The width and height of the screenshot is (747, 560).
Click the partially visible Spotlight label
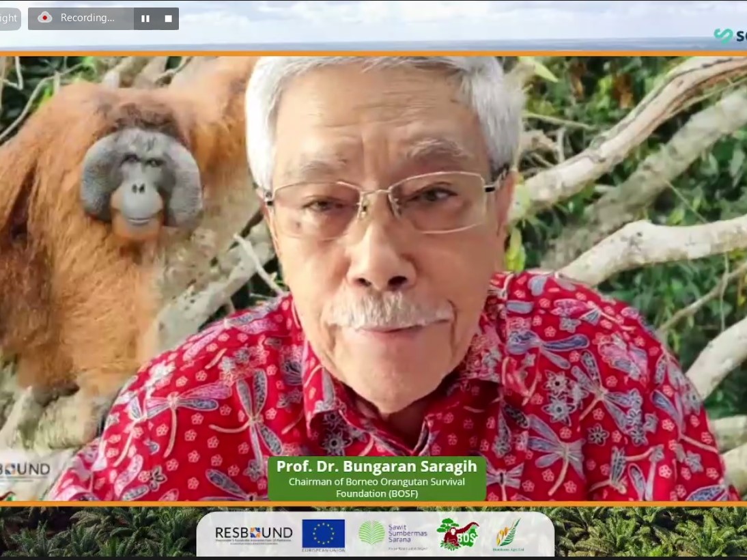(x=9, y=18)
